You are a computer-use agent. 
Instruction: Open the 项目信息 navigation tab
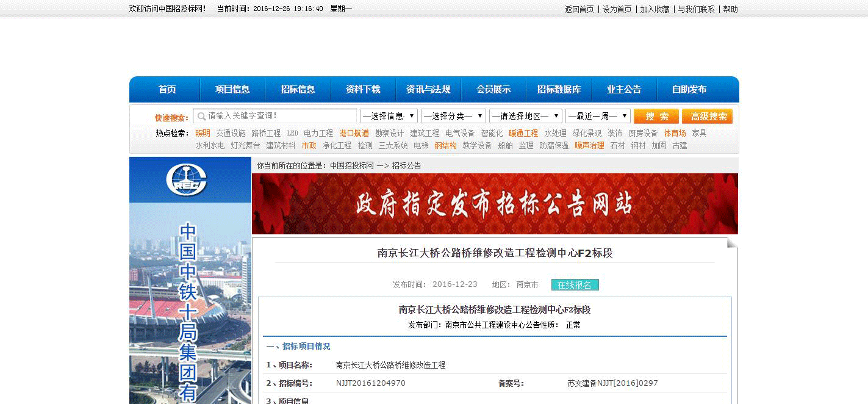click(232, 89)
